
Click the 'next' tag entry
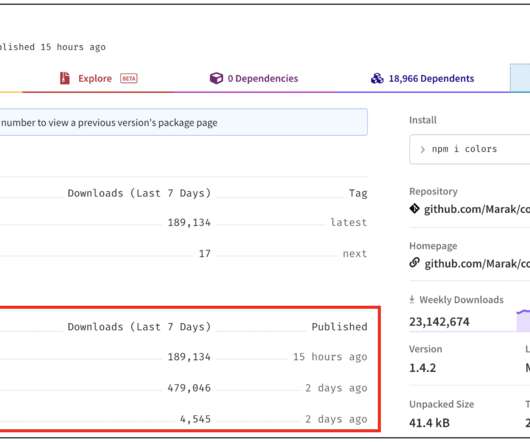(355, 253)
